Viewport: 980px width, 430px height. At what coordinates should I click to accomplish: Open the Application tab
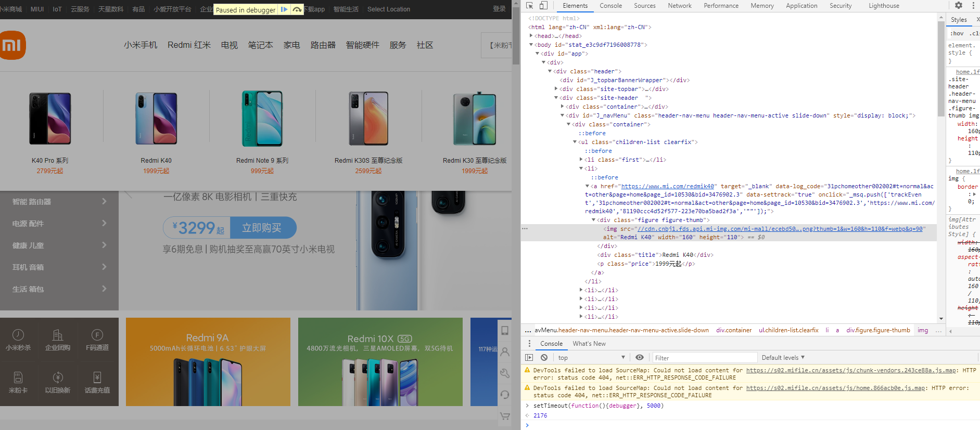coord(801,6)
